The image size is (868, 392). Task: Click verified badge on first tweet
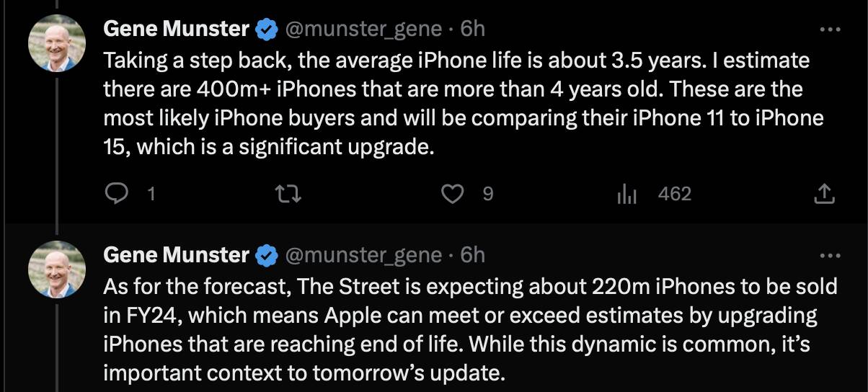[x=267, y=30]
